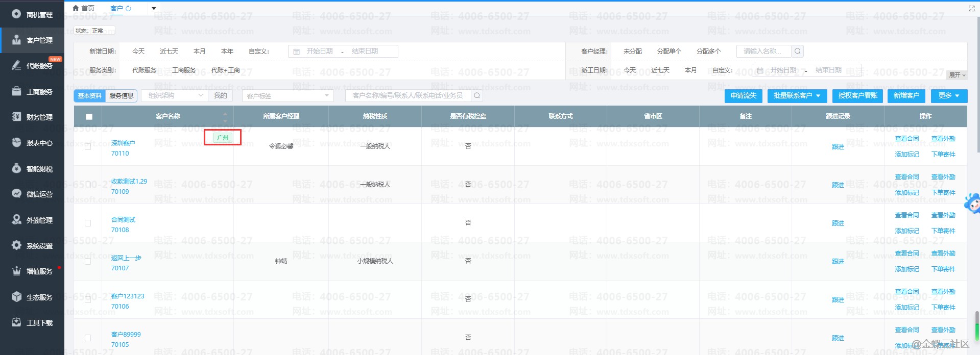Expand the 客户标签 dropdown
This screenshot has height=355, width=980.
click(288, 96)
